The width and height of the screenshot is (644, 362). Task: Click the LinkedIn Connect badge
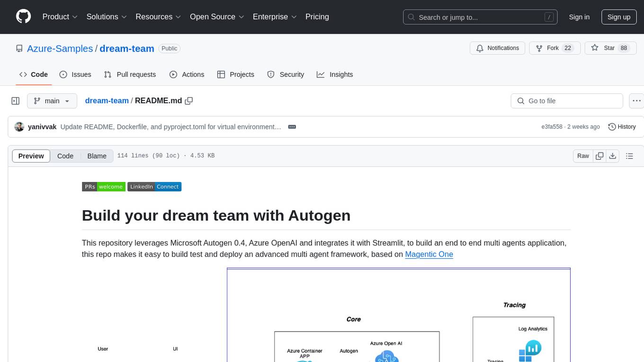coord(154,187)
